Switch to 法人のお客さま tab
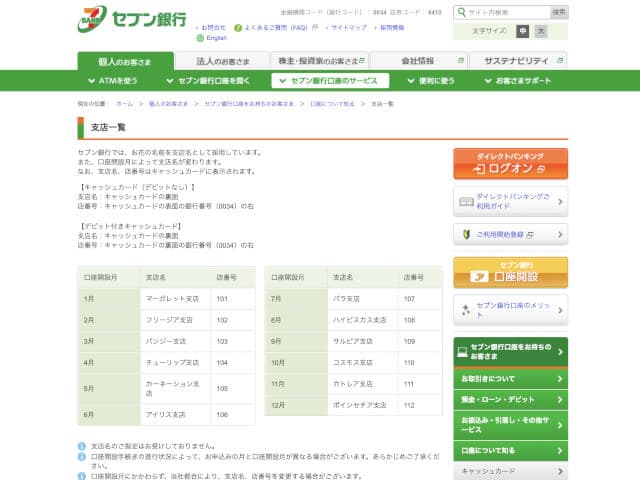 (x=222, y=61)
